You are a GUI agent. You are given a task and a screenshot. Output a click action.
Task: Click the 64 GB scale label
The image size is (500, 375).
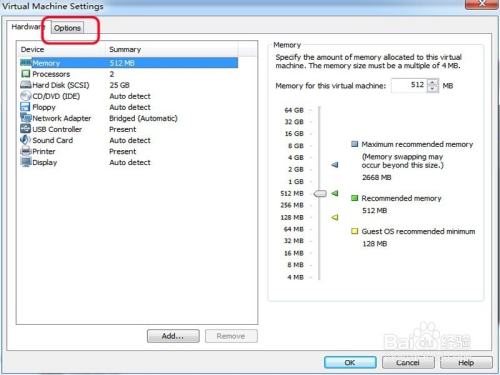pos(294,110)
